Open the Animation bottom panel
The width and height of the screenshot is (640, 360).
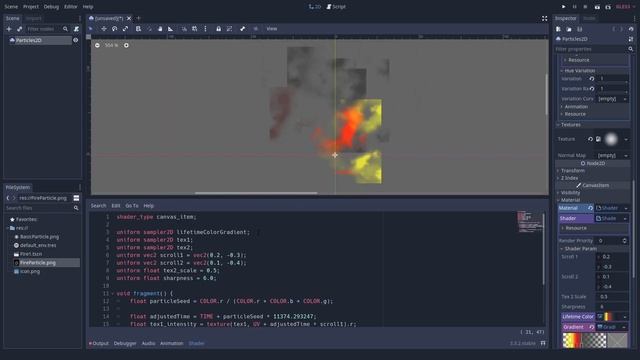171,344
